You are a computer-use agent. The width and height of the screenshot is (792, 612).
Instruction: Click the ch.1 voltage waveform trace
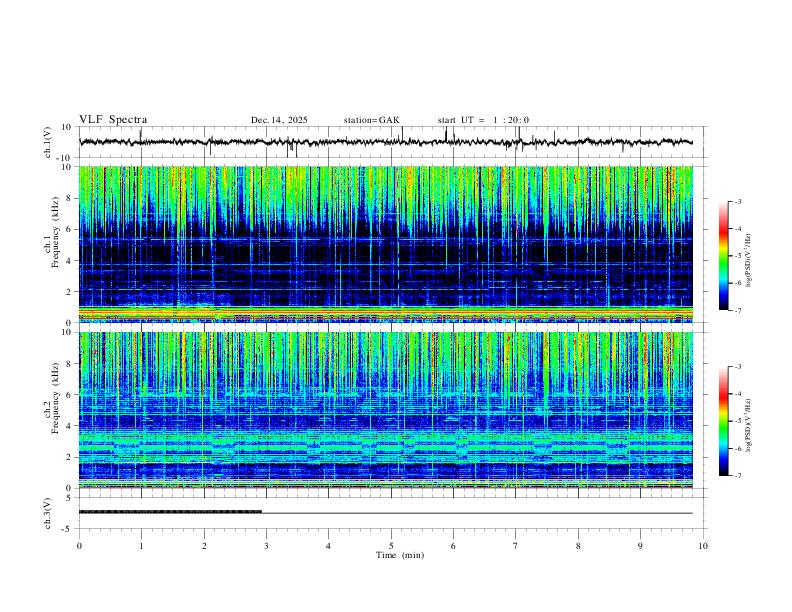(386, 142)
